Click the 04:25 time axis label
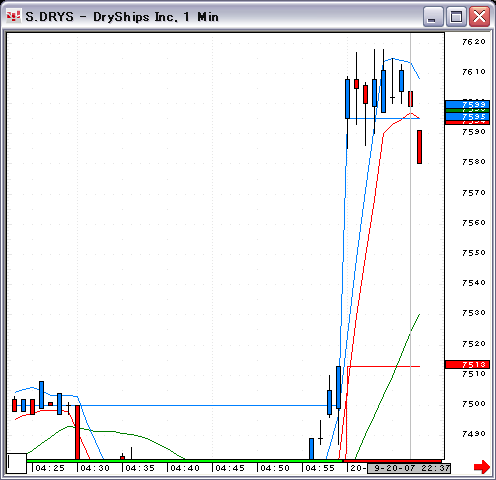This screenshot has width=496, height=480. [50, 468]
